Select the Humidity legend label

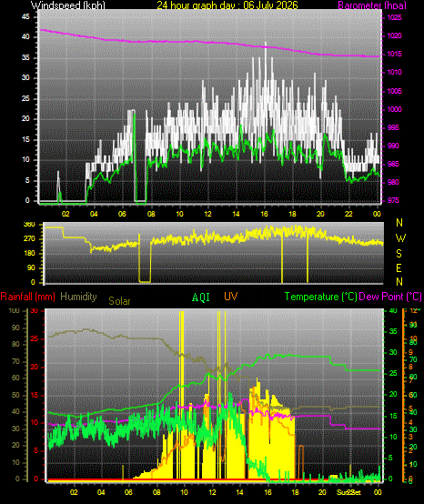point(78,297)
